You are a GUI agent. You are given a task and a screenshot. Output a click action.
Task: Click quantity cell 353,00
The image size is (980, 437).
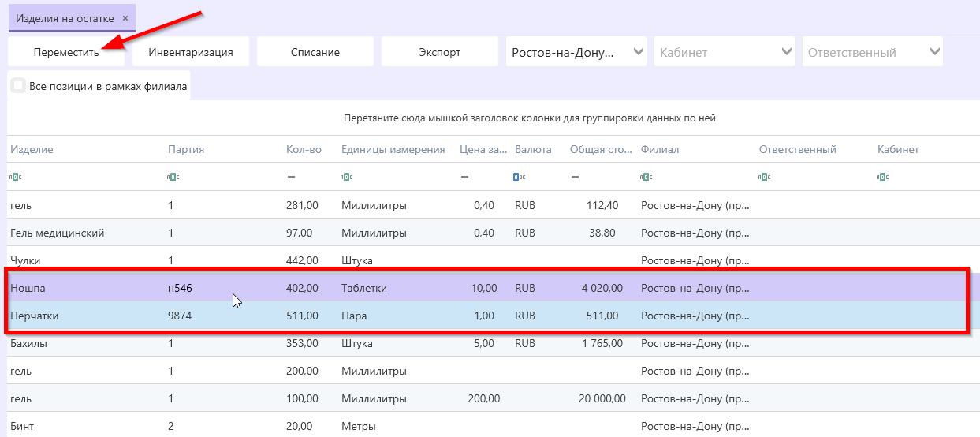click(302, 343)
